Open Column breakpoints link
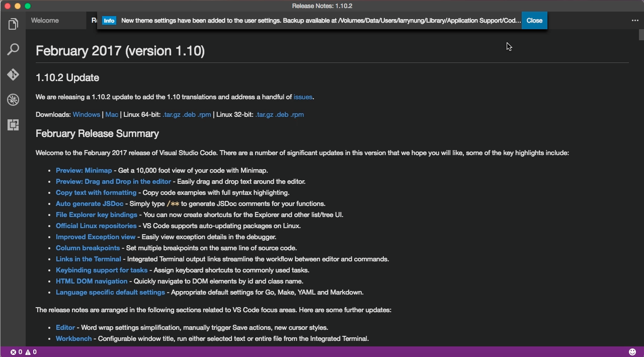 88,248
